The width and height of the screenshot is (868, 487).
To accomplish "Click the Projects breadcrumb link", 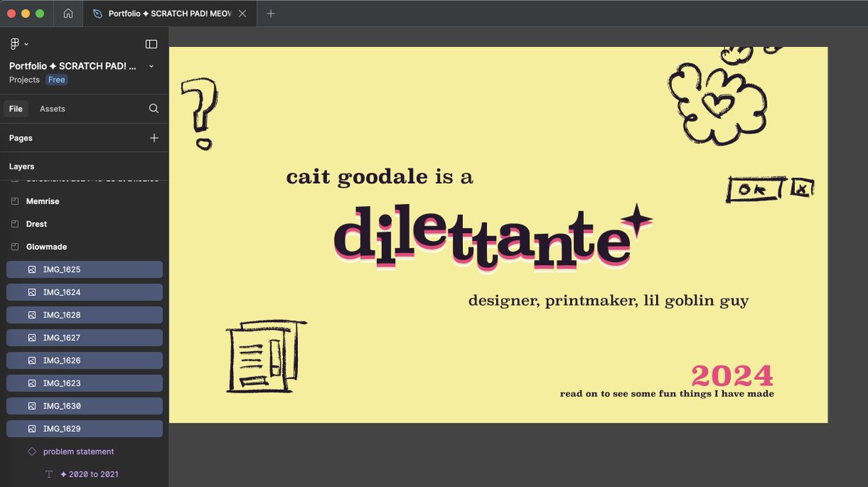I will 22,80.
